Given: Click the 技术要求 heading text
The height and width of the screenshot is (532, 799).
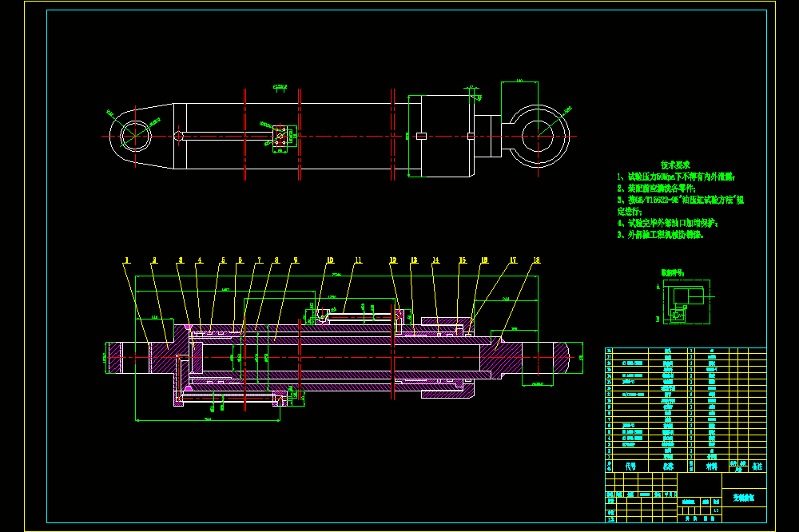Looking at the screenshot, I should (675, 165).
